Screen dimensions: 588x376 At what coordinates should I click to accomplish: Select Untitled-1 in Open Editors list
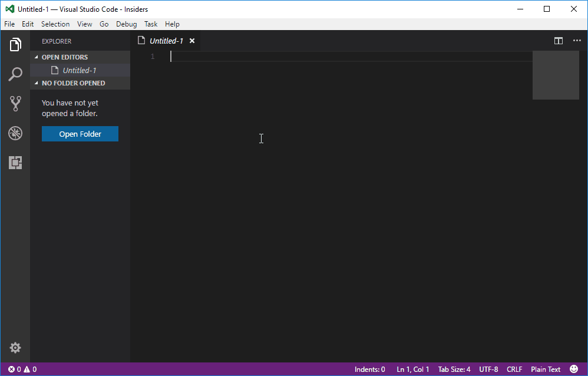click(x=80, y=70)
